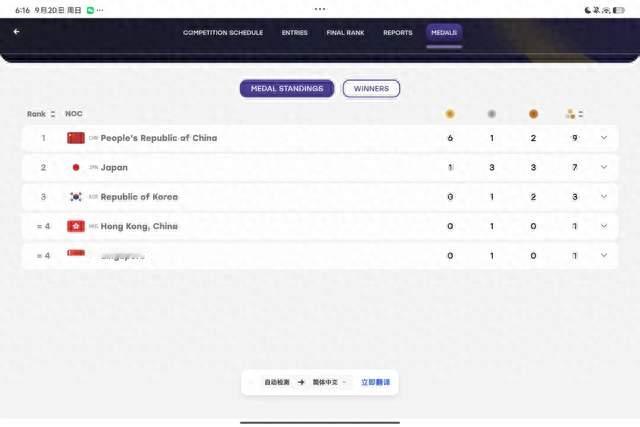Image resolution: width=640 pixels, height=427 pixels.
Task: Expand the People's Republic of China row
Action: coord(604,138)
